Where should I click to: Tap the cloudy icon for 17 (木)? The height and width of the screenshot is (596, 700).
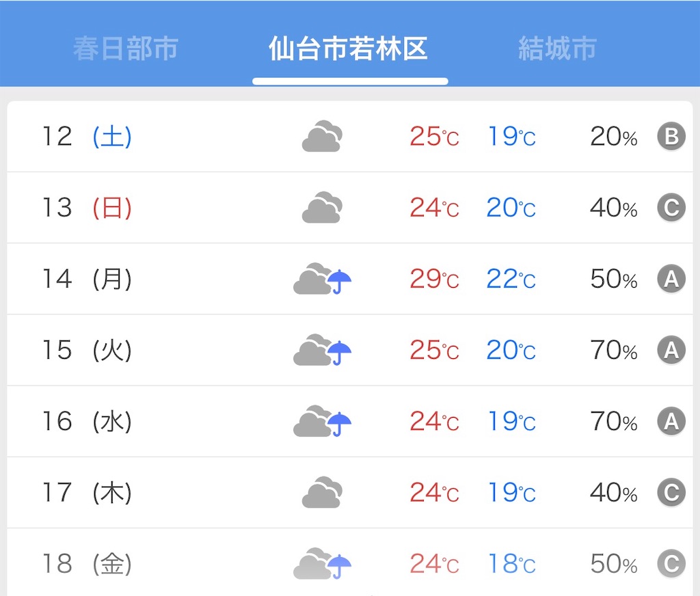point(323,492)
